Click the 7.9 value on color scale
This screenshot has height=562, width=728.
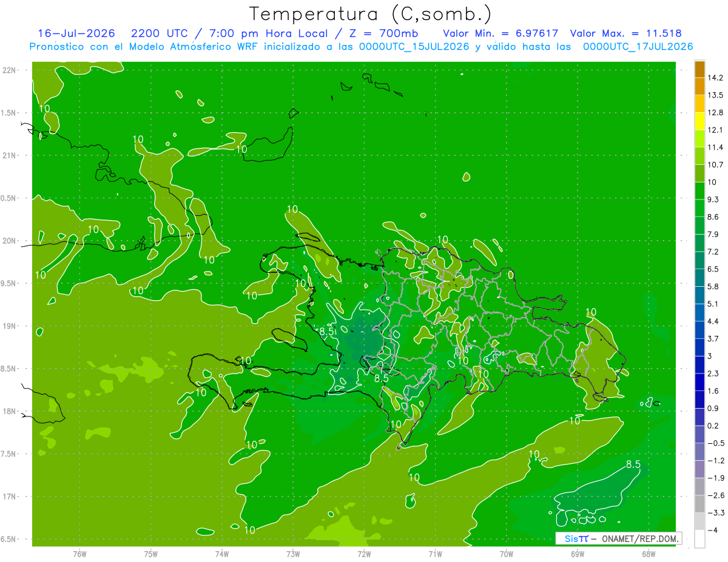tap(713, 234)
